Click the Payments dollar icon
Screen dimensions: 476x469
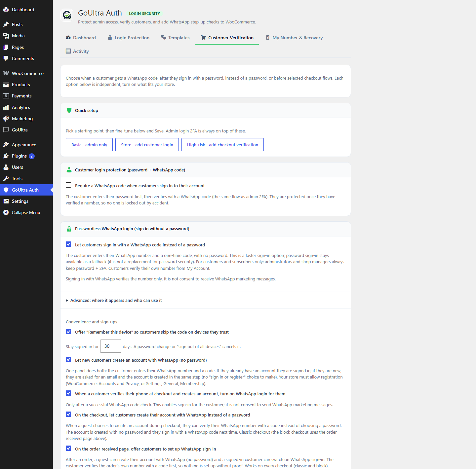coord(6,96)
